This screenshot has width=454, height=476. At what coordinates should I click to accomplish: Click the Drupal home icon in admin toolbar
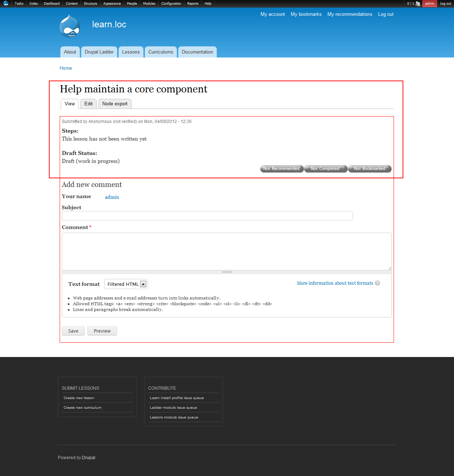[x=5, y=4]
